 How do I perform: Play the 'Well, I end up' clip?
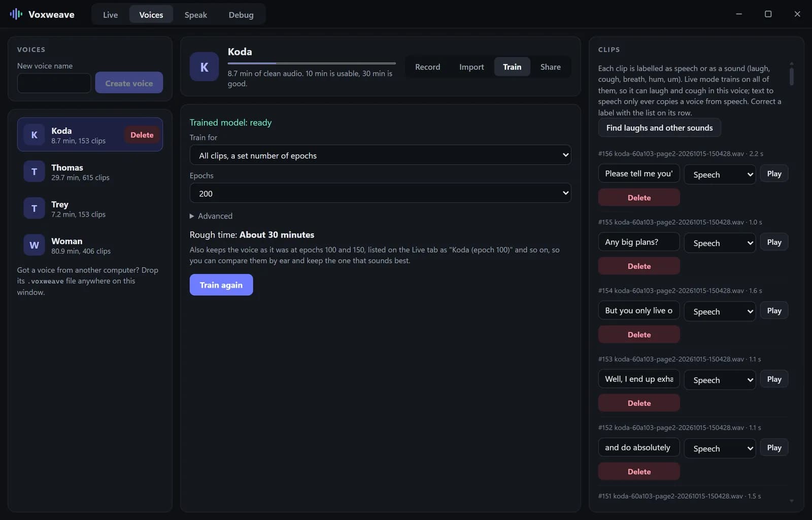(774, 379)
